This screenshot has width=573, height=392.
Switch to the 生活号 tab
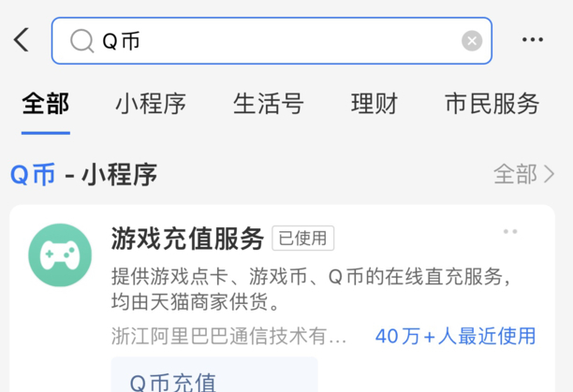[269, 104]
